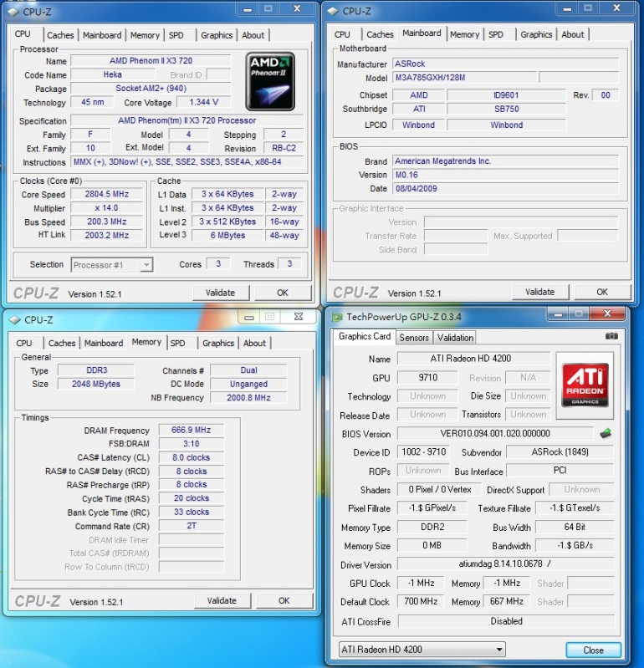Click the Level 3 cache value 6 MBytes
Screen dimensions: 644x668
click(227, 236)
